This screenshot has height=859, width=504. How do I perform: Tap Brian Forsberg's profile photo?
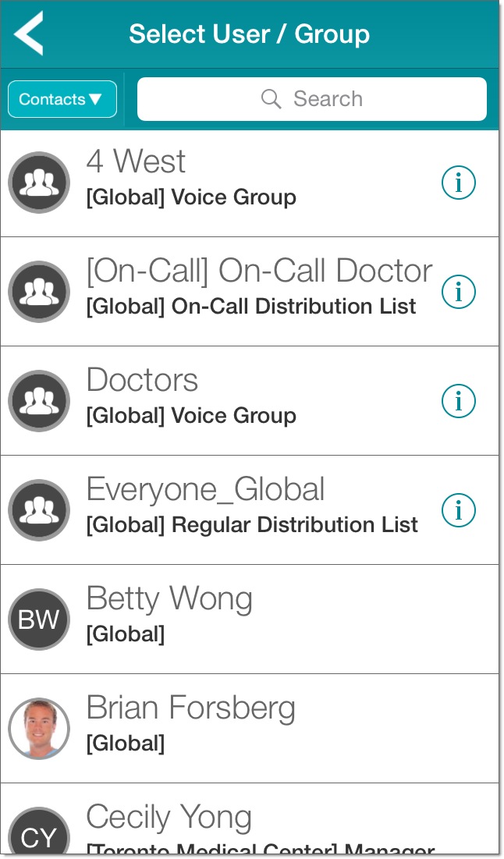(39, 729)
